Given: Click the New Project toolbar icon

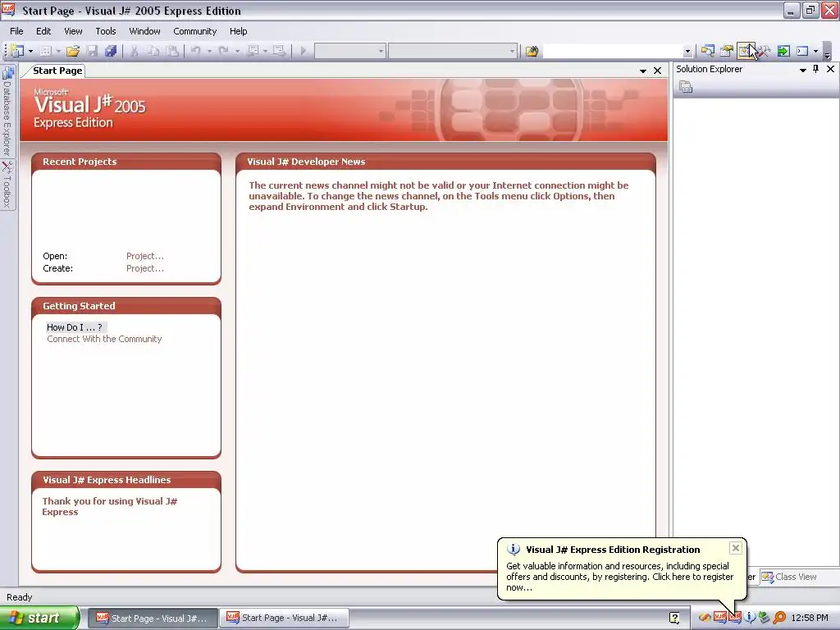Looking at the screenshot, I should point(17,51).
